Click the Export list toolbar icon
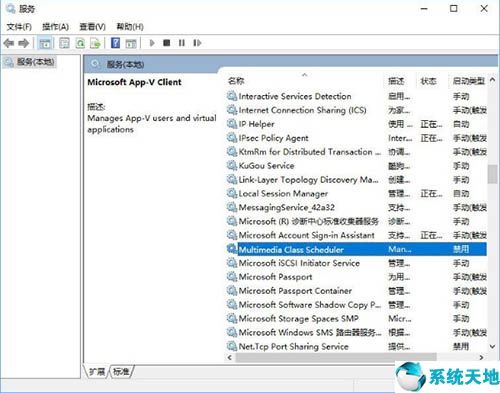Image resolution: width=500 pixels, height=393 pixels. tap(95, 43)
